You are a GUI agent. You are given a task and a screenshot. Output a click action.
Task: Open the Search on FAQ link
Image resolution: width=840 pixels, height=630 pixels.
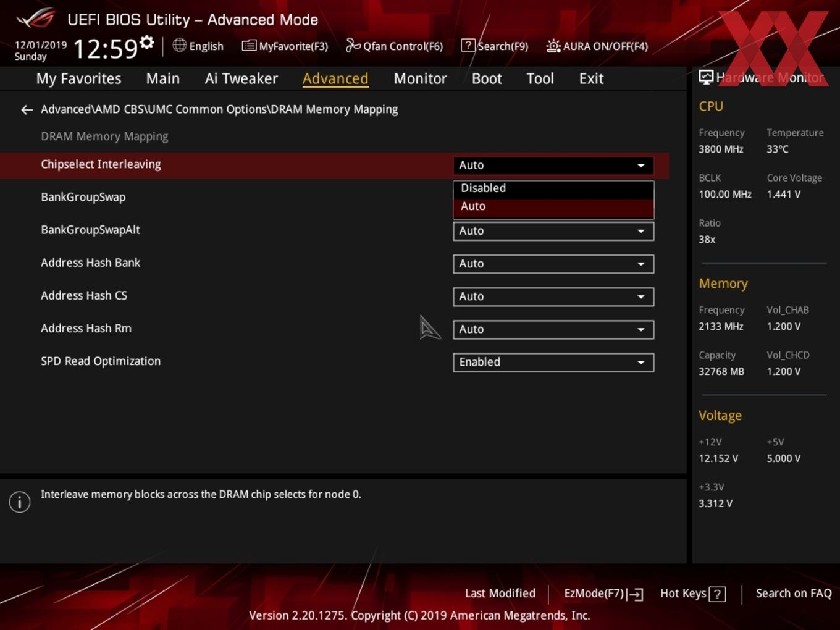pyautogui.click(x=794, y=594)
